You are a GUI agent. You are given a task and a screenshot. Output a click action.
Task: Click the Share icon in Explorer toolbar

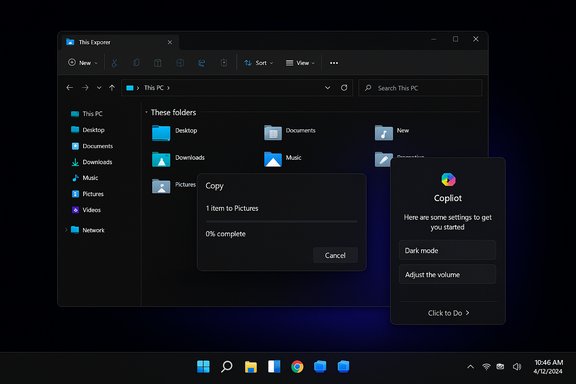pyautogui.click(x=202, y=63)
